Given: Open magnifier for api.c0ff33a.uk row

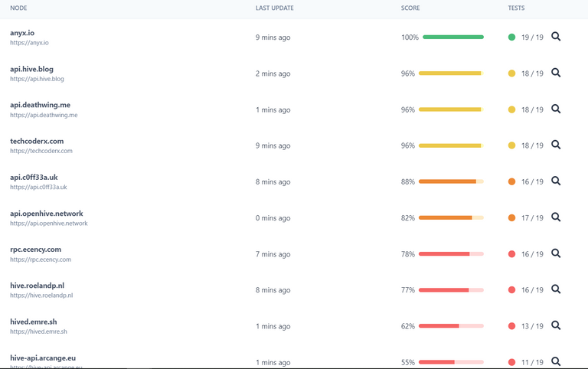Looking at the screenshot, I should click(x=556, y=181).
